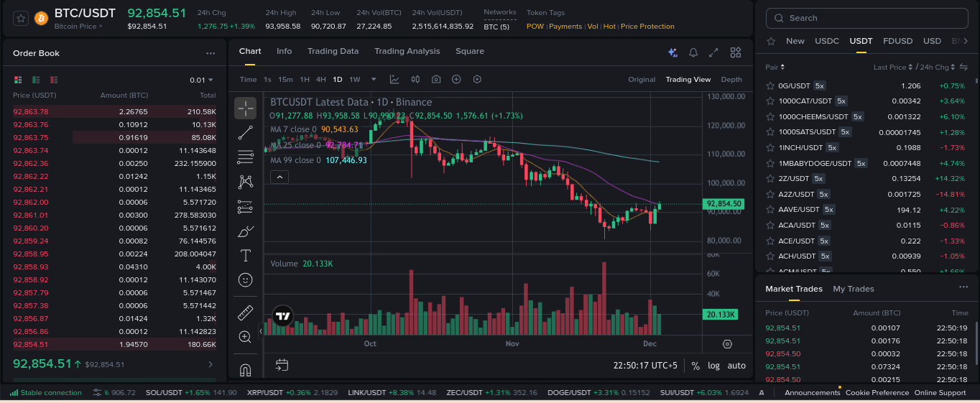Open order book 0.01 precision dropdown
Image resolution: width=980 pixels, height=403 pixels.
coord(201,80)
